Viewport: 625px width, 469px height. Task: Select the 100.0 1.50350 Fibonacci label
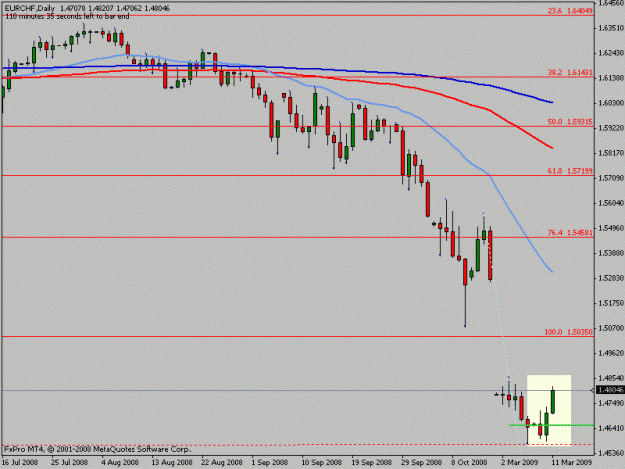tap(568, 332)
